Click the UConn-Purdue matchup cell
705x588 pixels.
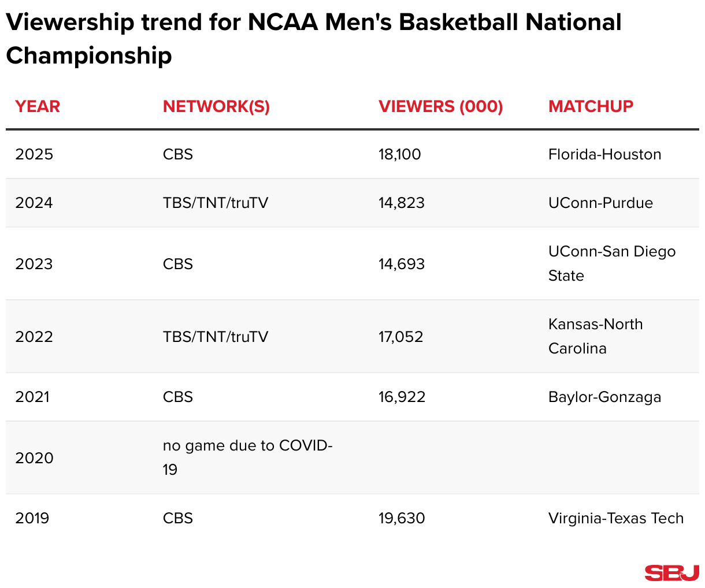tap(600, 203)
